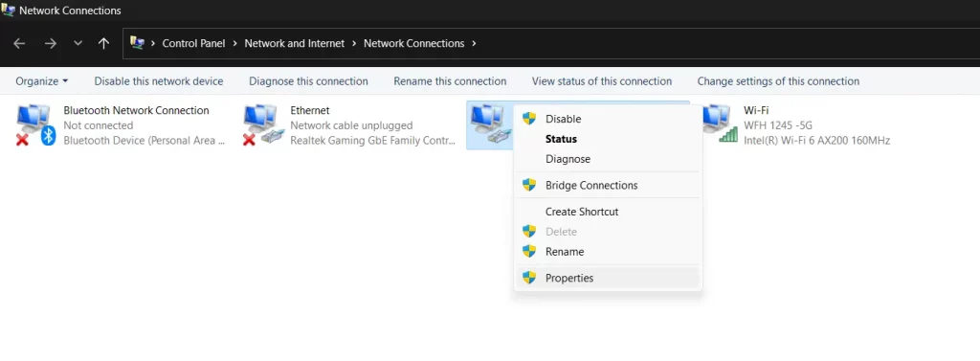Select the Ethernet adapter icon
Screen dimensions: 980x361
pyautogui.click(x=264, y=125)
